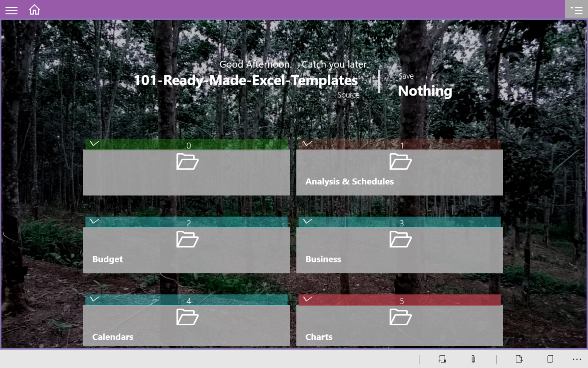Image resolution: width=588 pixels, height=368 pixels.
Task: Click the 101-Ready-Made-Excel-Templates source title
Action: [x=246, y=80]
